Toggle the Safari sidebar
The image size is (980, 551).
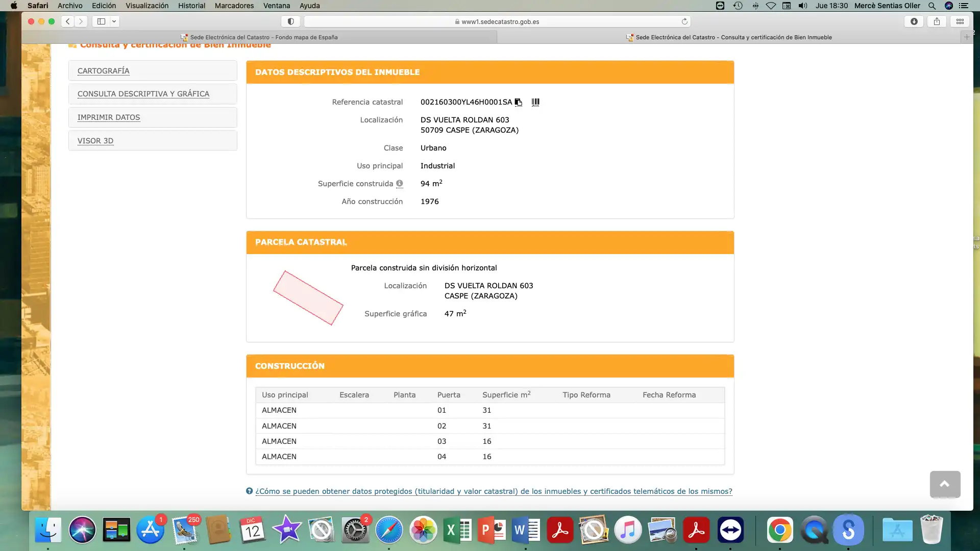[x=101, y=21]
